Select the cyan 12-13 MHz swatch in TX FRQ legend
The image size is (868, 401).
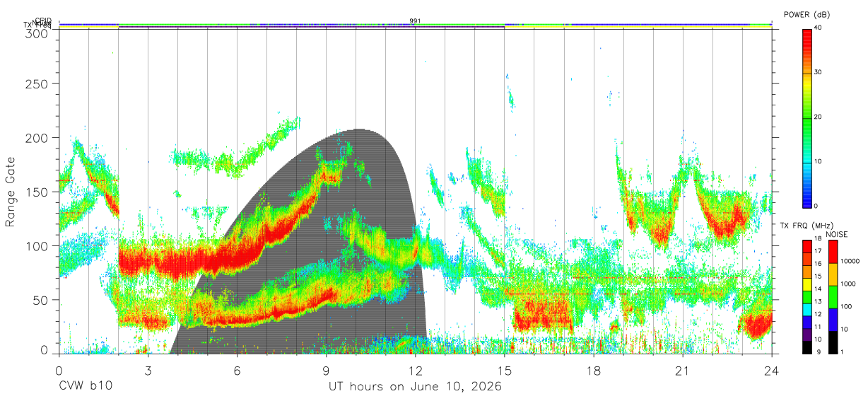point(807,309)
